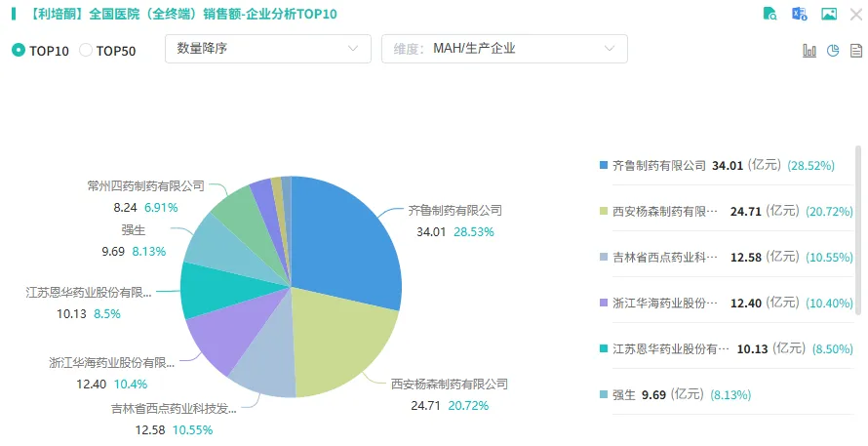Image resolution: width=868 pixels, height=446 pixels.
Task: Click the 西安杨森制药 legend entry
Action: click(x=663, y=212)
